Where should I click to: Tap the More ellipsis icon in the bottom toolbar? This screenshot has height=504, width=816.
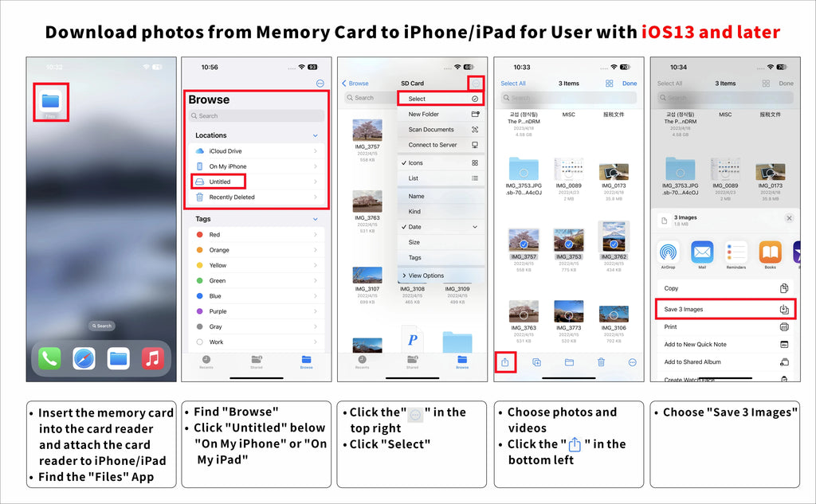point(632,362)
